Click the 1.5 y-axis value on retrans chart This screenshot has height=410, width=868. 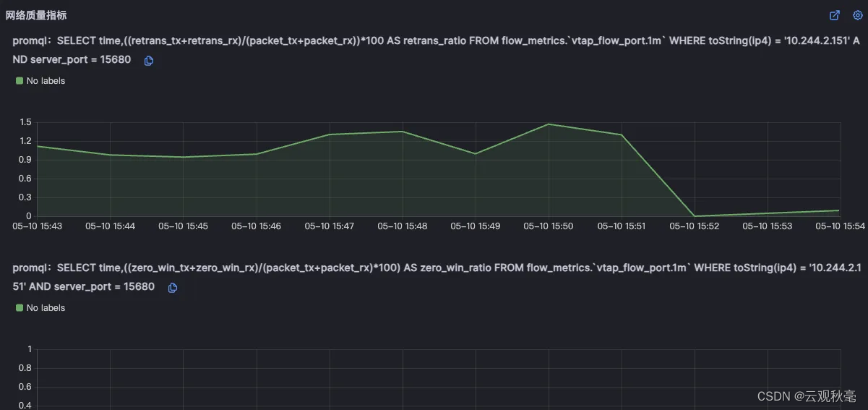pyautogui.click(x=26, y=122)
